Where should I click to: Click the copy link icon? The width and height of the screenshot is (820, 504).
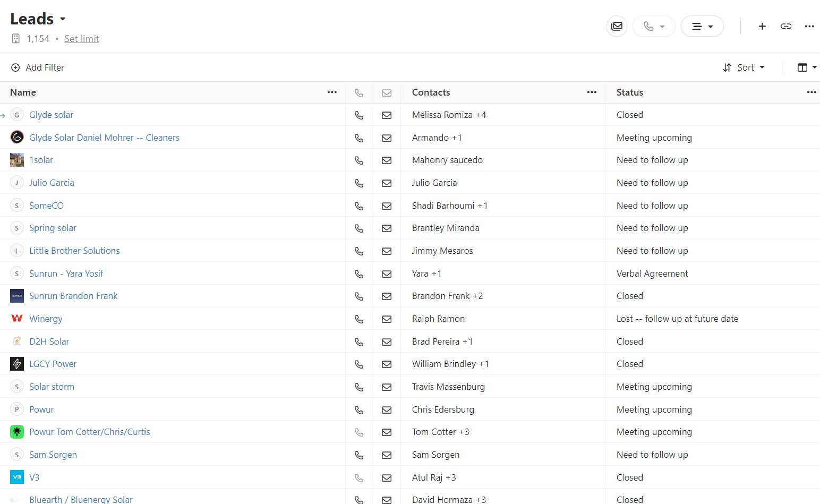tap(786, 26)
